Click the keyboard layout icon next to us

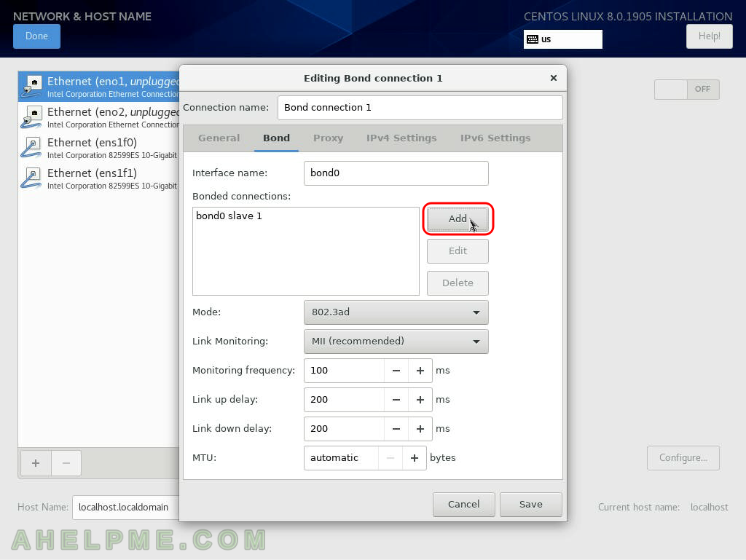click(533, 39)
